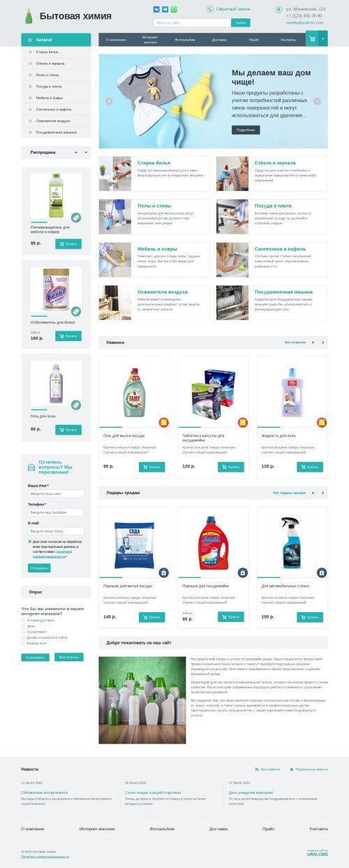Focus the site search input field

click(192, 23)
